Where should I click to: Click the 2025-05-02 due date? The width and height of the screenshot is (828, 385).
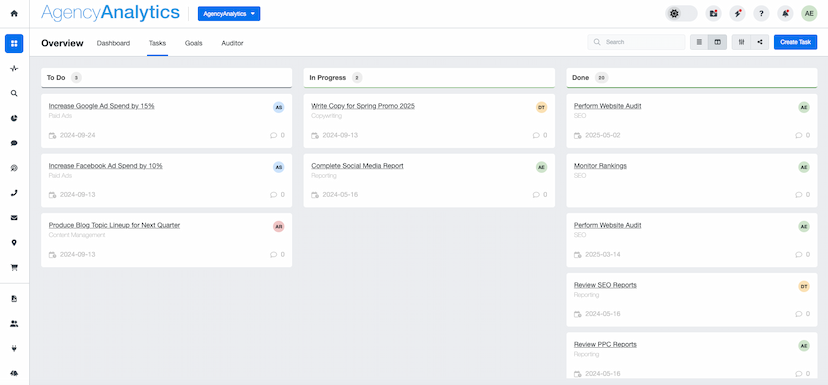[603, 135]
